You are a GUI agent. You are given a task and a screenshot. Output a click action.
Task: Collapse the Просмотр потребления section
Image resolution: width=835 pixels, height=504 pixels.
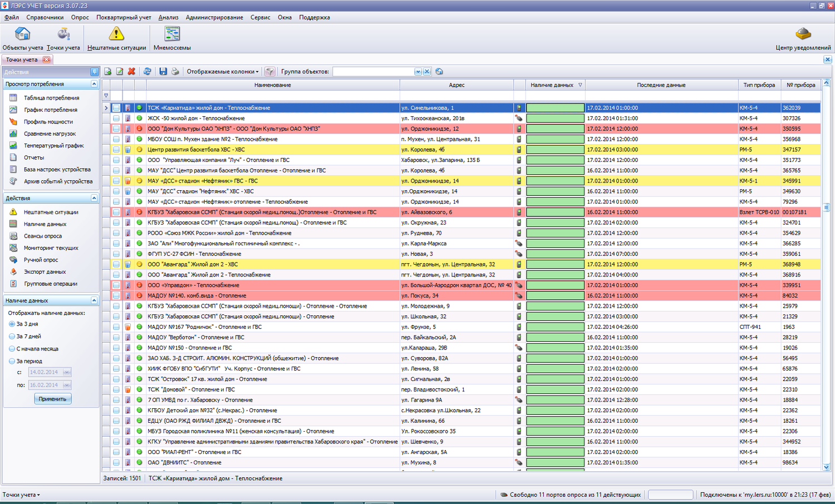tap(94, 84)
